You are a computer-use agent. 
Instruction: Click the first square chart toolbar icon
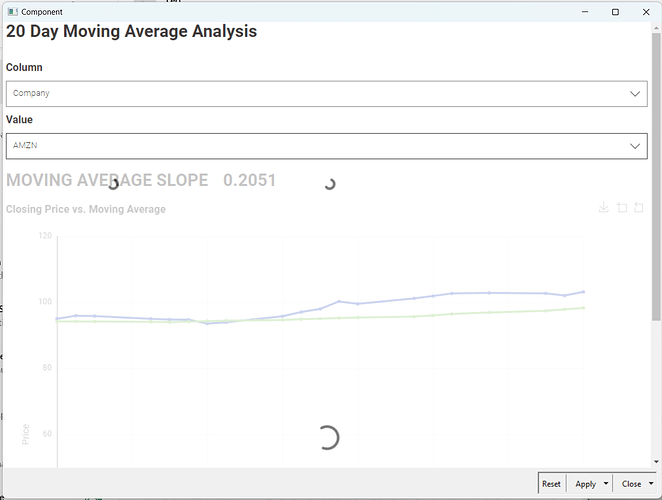coord(621,207)
